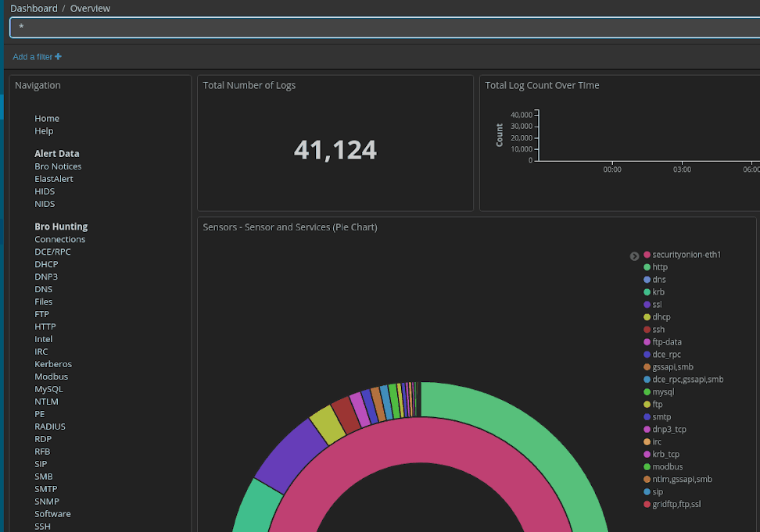The image size is (760, 532).
Task: Open the HIDS alert link
Action: [45, 191]
